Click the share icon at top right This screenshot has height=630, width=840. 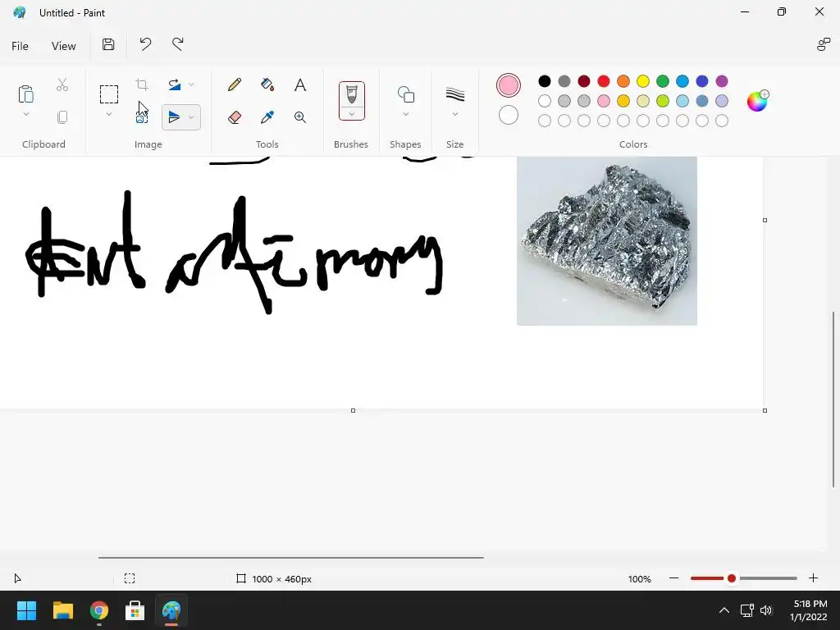click(x=824, y=44)
